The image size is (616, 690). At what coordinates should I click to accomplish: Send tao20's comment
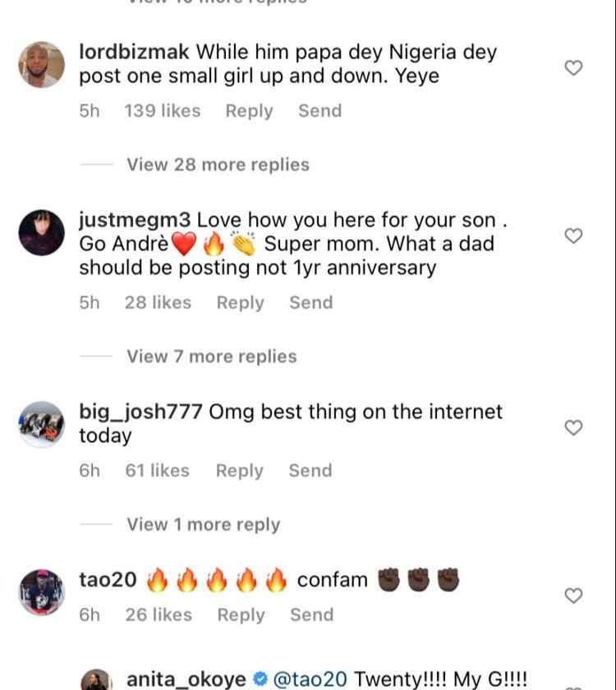tap(312, 614)
